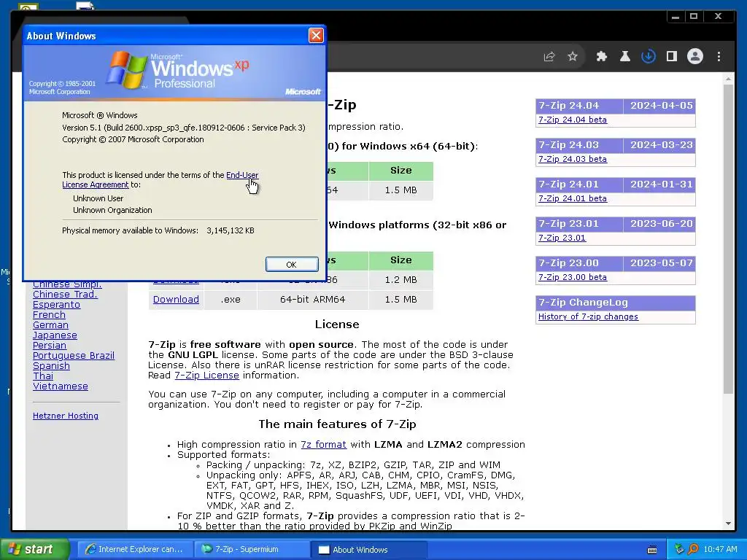
Task: Click the flask experiments icon
Action: (x=625, y=57)
